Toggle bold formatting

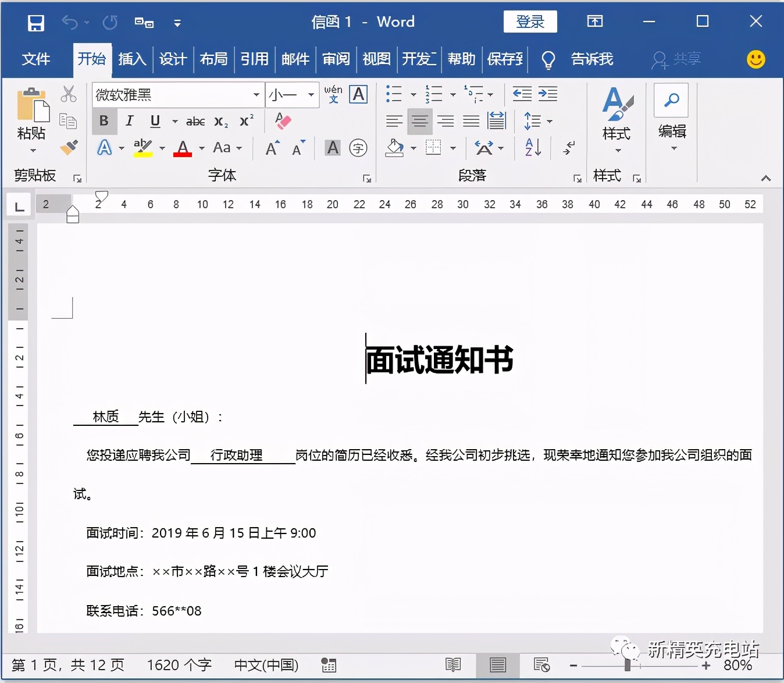pyautogui.click(x=104, y=121)
